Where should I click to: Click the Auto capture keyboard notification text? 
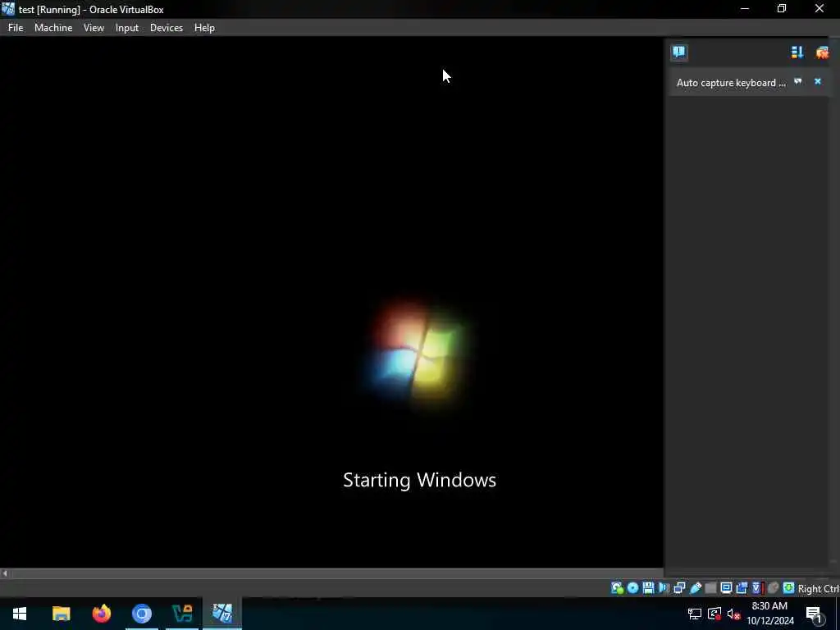click(731, 83)
